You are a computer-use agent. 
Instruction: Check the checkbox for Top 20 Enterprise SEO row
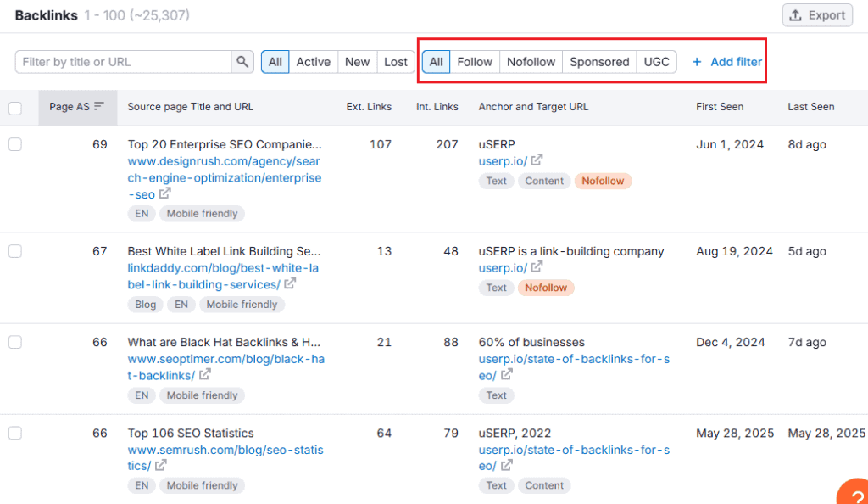point(14,144)
